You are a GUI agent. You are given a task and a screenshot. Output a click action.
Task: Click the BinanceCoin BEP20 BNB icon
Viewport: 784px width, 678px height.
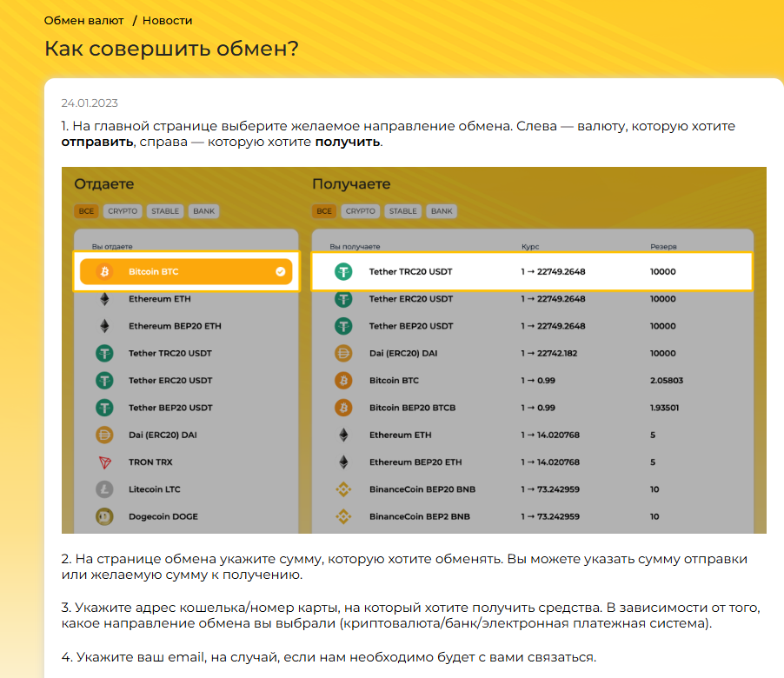343,489
